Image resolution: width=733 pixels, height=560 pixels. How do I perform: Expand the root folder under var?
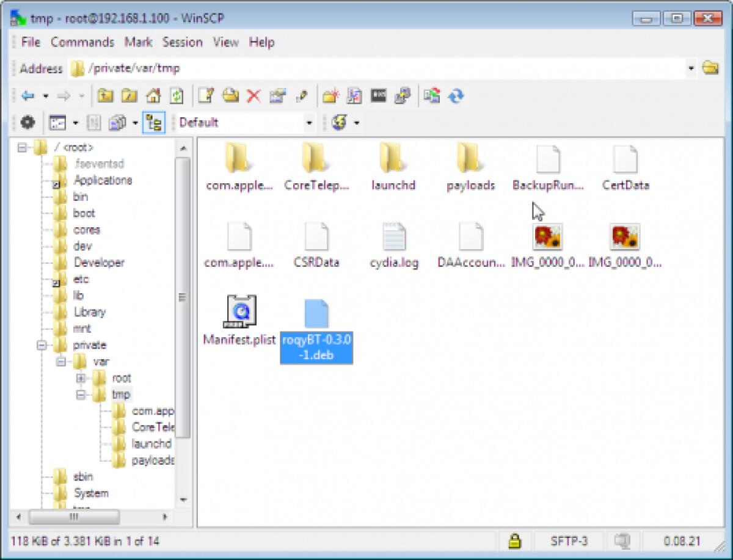point(81,378)
